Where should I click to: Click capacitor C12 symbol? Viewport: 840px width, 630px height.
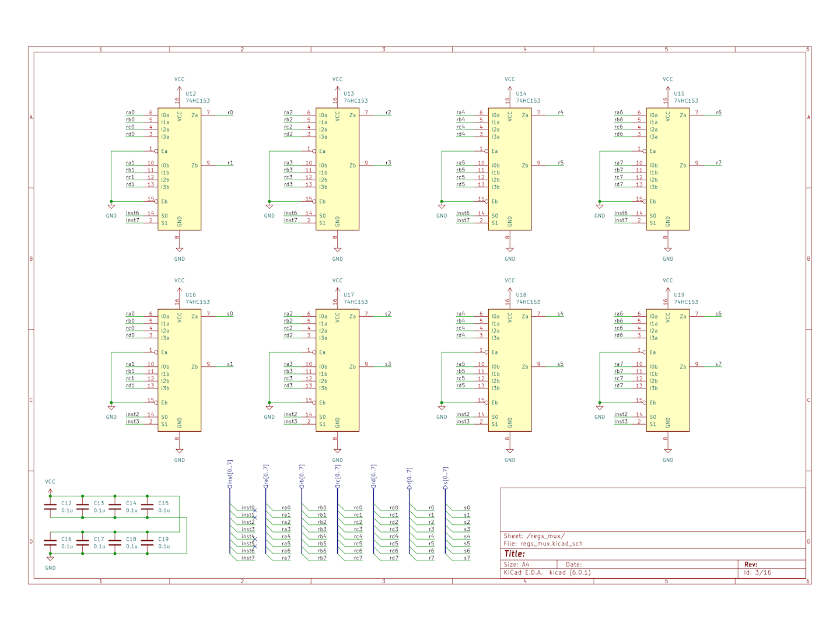51,507
